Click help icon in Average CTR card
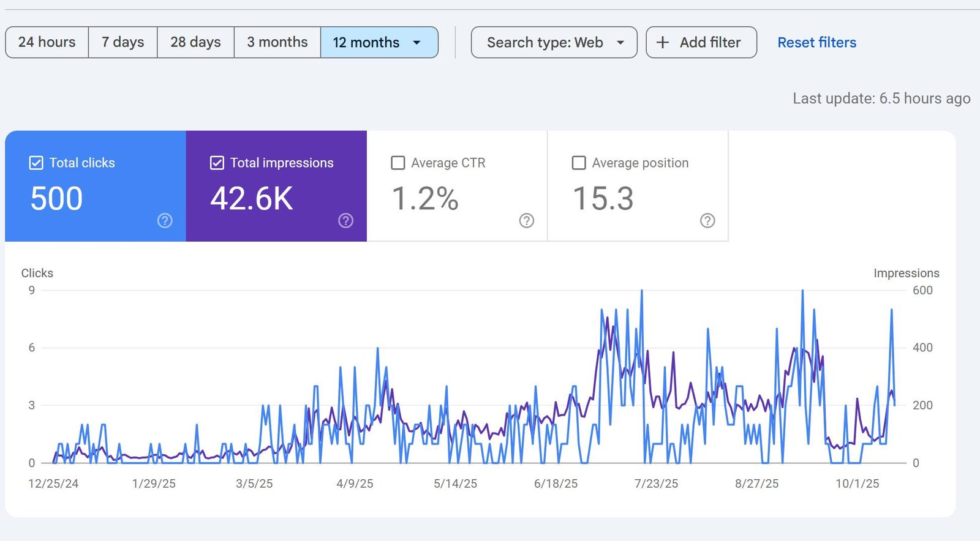Viewport: 980px width, 541px height. click(527, 220)
